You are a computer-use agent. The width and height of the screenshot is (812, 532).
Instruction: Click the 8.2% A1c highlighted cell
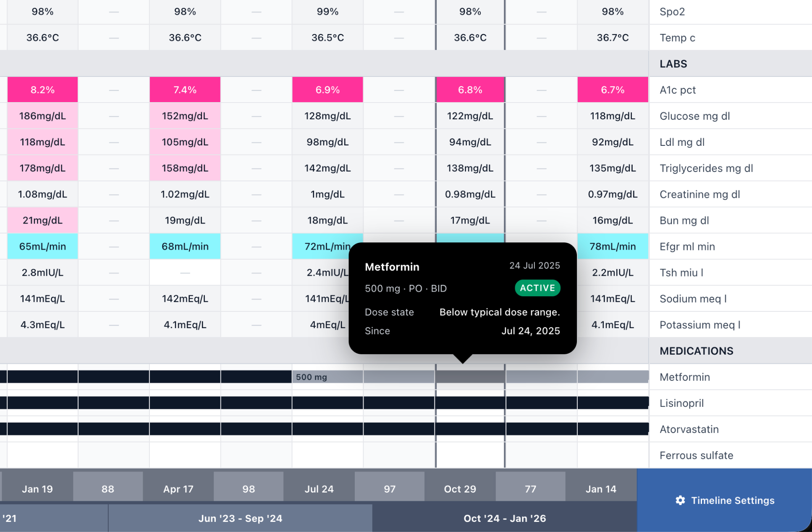(42, 90)
